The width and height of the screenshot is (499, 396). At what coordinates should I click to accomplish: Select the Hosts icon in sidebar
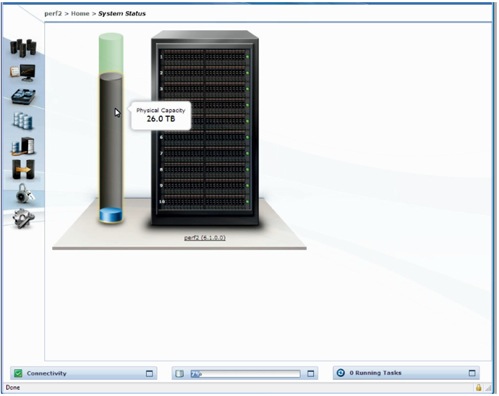tap(23, 146)
